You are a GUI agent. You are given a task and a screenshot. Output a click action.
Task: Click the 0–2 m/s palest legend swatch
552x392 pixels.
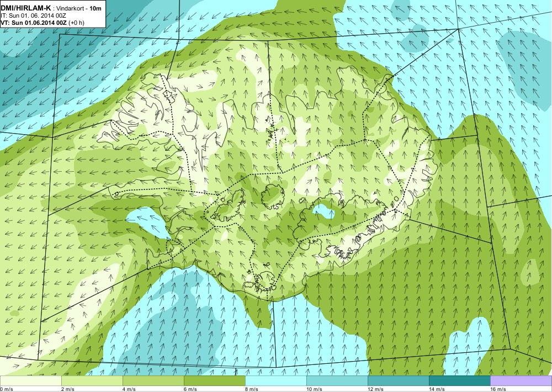30,381
